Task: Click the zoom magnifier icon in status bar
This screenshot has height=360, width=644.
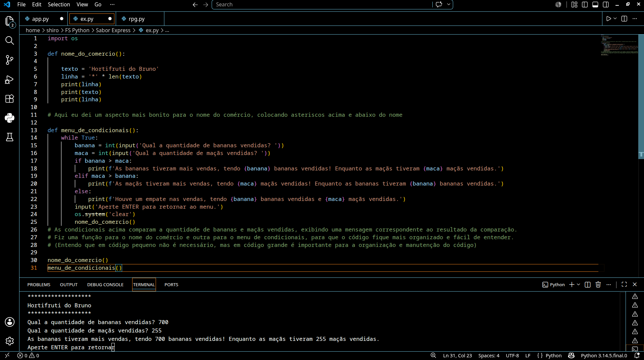Action: coord(433,356)
